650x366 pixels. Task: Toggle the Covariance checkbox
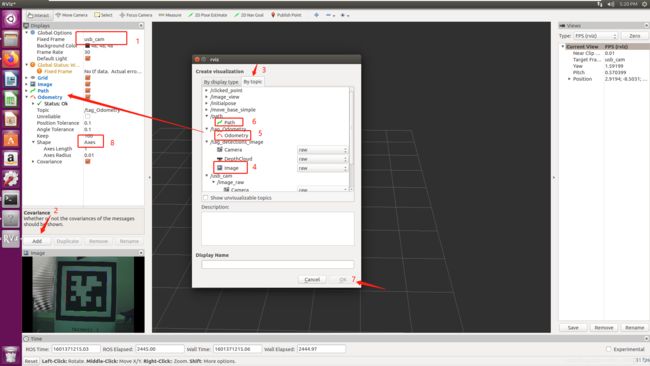(87, 161)
